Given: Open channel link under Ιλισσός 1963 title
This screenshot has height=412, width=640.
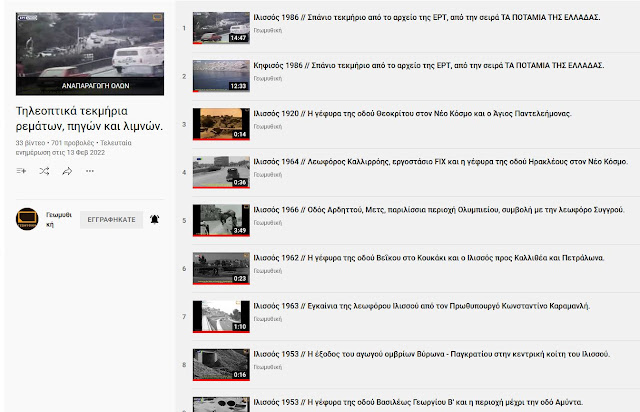Looking at the screenshot, I should coord(268,319).
